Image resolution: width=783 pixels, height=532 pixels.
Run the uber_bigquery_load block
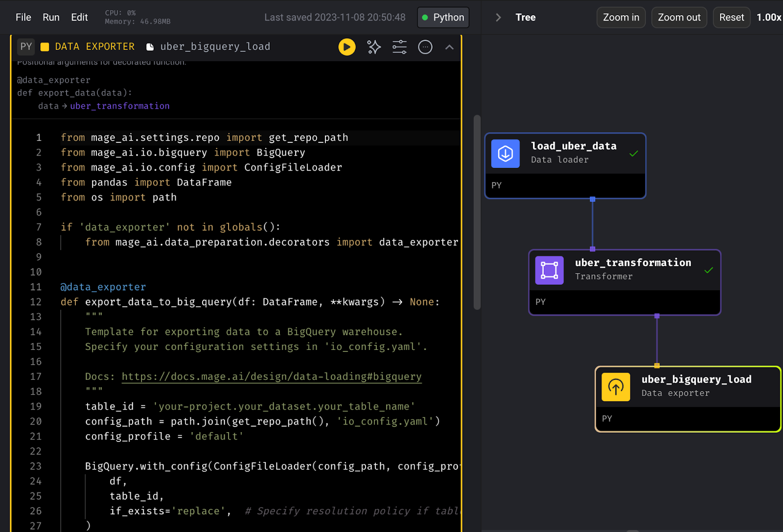click(x=347, y=47)
